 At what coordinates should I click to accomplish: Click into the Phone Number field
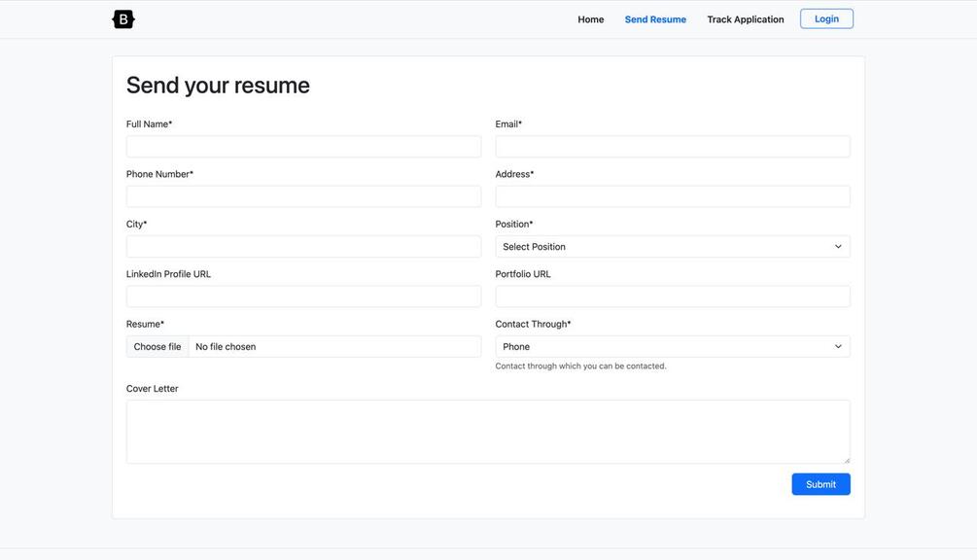point(303,196)
